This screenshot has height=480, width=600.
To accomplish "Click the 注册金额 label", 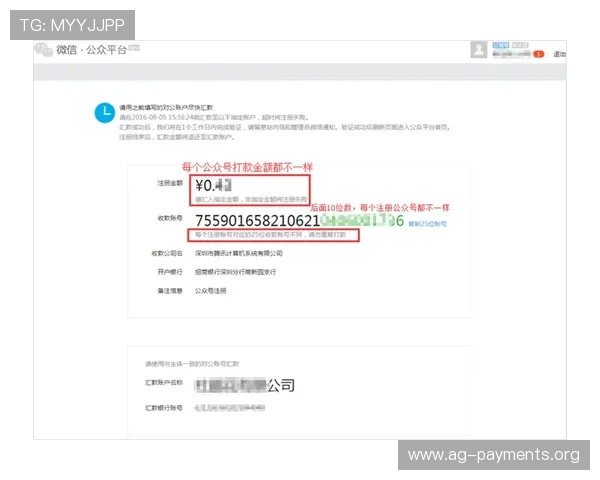I will click(x=170, y=183).
